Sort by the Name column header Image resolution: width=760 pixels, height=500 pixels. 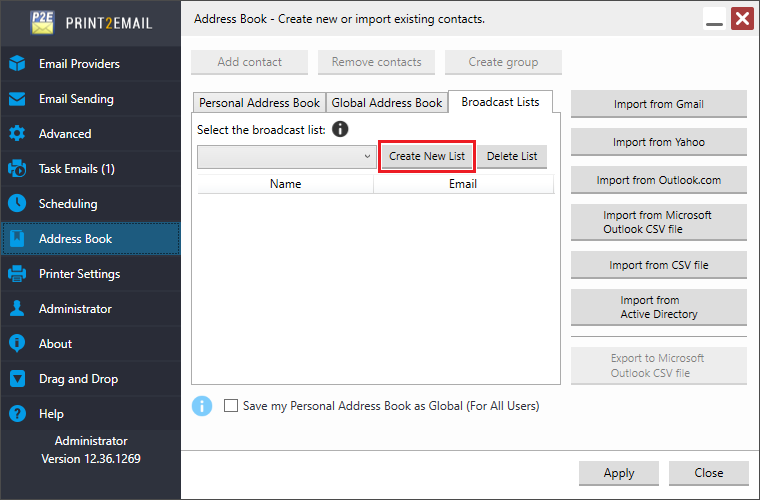click(x=285, y=184)
